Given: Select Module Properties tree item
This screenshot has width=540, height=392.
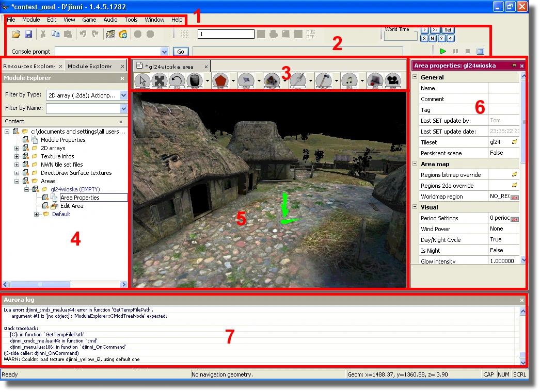Looking at the screenshot, I should point(63,140).
